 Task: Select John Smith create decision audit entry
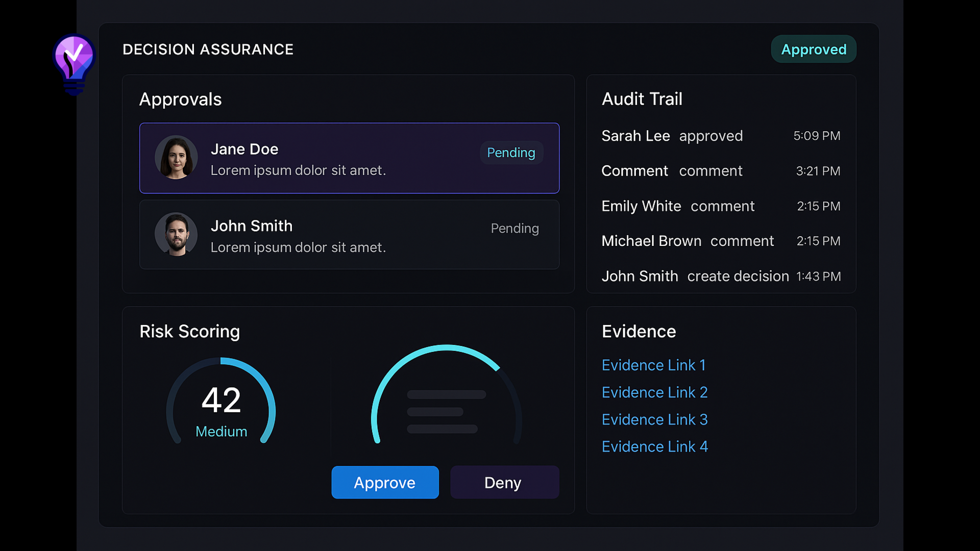pyautogui.click(x=720, y=276)
